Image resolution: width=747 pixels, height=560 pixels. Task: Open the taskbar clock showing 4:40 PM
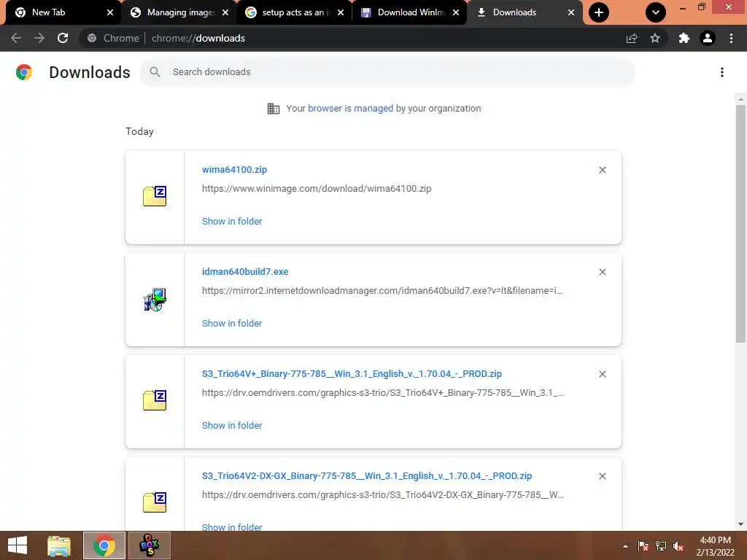tap(715, 546)
